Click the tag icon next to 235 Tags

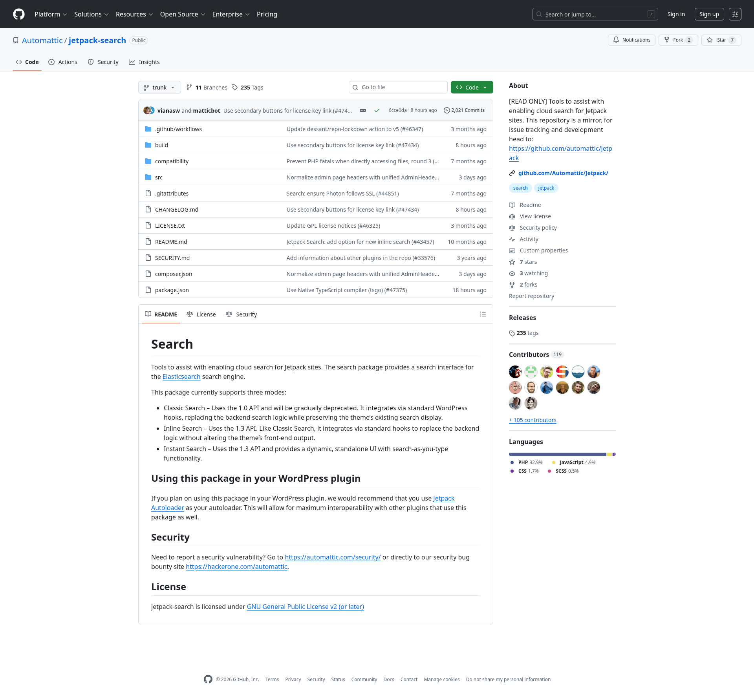click(x=234, y=87)
